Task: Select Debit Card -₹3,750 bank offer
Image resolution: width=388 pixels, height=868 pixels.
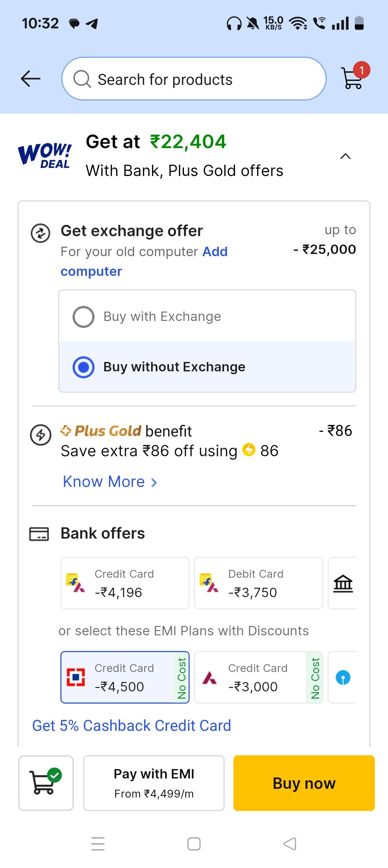Action: pos(259,583)
